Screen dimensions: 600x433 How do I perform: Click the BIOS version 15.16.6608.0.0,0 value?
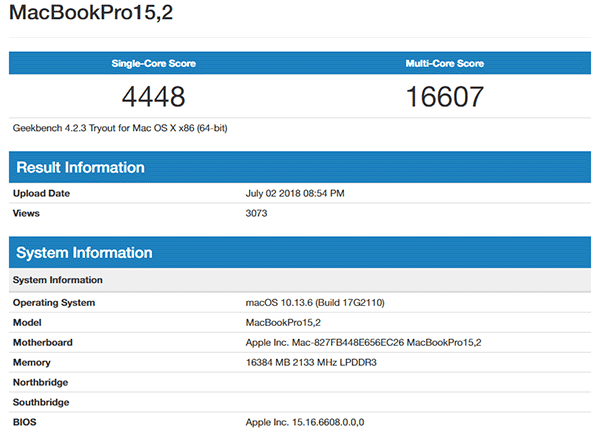[x=305, y=422]
